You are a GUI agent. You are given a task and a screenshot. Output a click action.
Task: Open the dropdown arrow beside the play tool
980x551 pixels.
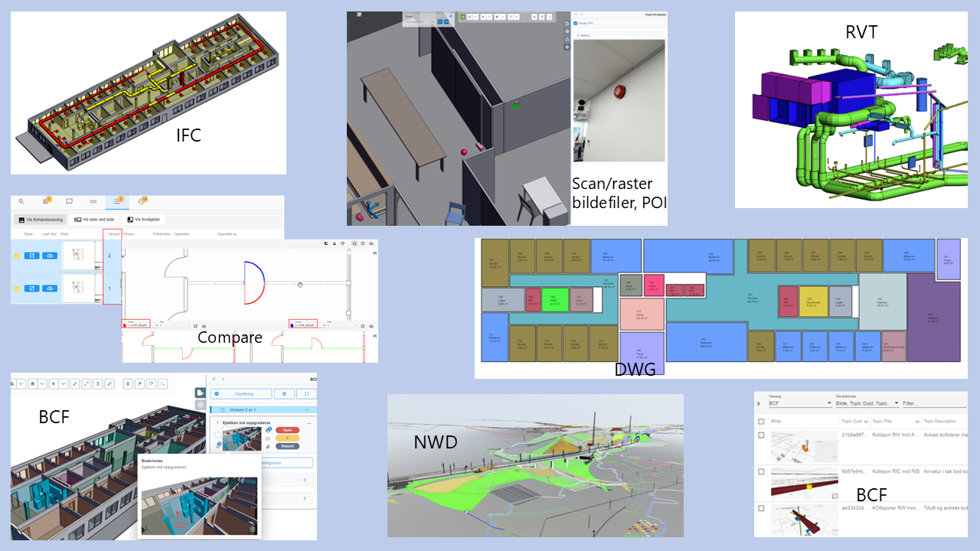[x=63, y=384]
